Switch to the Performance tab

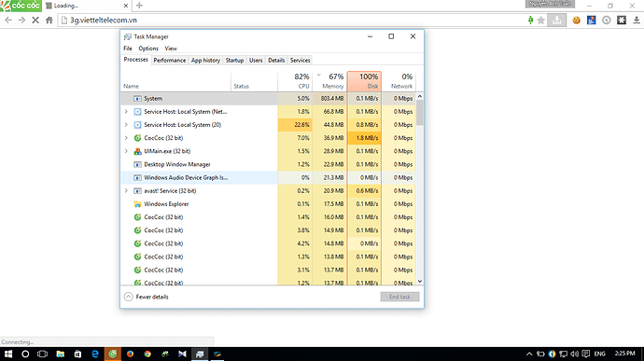[169, 61]
